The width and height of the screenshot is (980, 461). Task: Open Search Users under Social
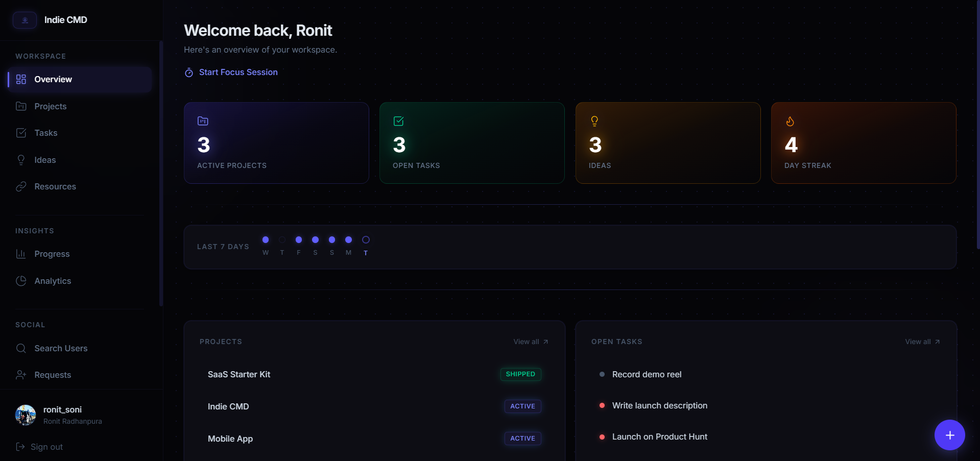coord(80,348)
